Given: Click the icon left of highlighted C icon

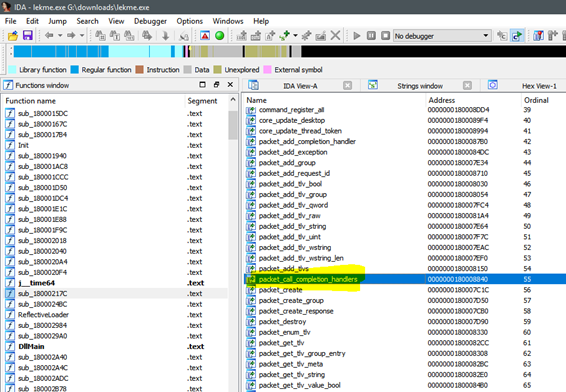Looking at the screenshot, I should pyautogui.click(x=502, y=35).
